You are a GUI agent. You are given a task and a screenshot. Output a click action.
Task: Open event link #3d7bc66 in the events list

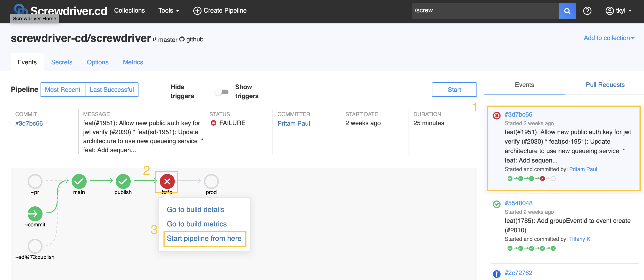[518, 114]
